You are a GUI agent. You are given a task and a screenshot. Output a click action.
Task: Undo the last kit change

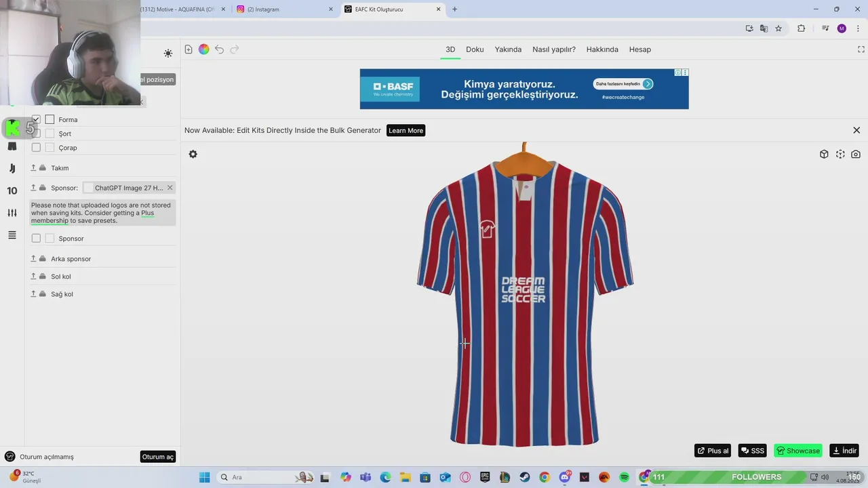(x=219, y=49)
